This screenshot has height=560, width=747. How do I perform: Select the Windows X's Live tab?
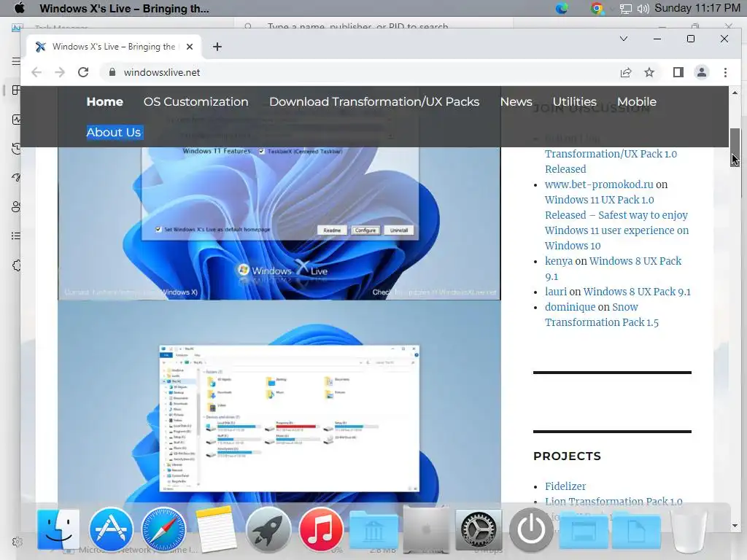pyautogui.click(x=115, y=47)
